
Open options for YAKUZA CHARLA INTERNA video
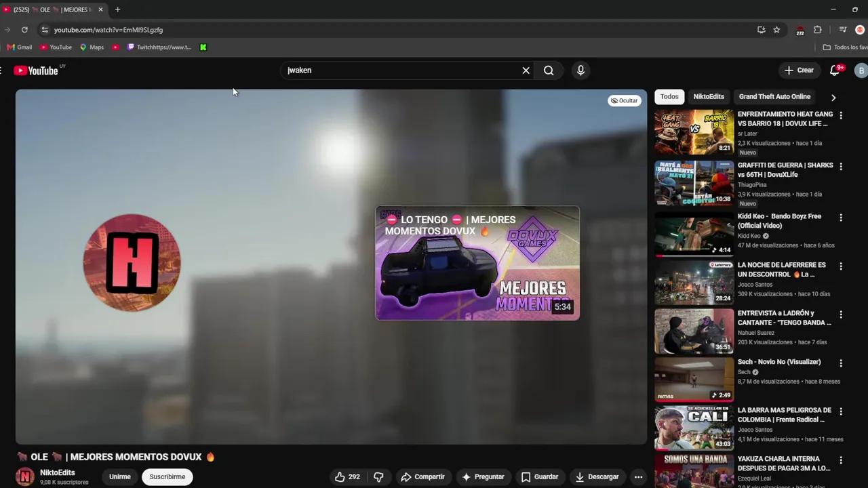point(841,461)
